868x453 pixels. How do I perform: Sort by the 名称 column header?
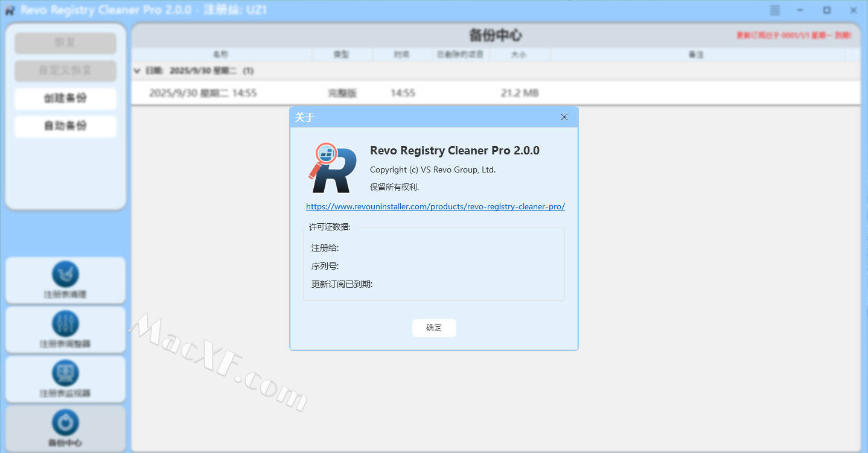[x=221, y=55]
